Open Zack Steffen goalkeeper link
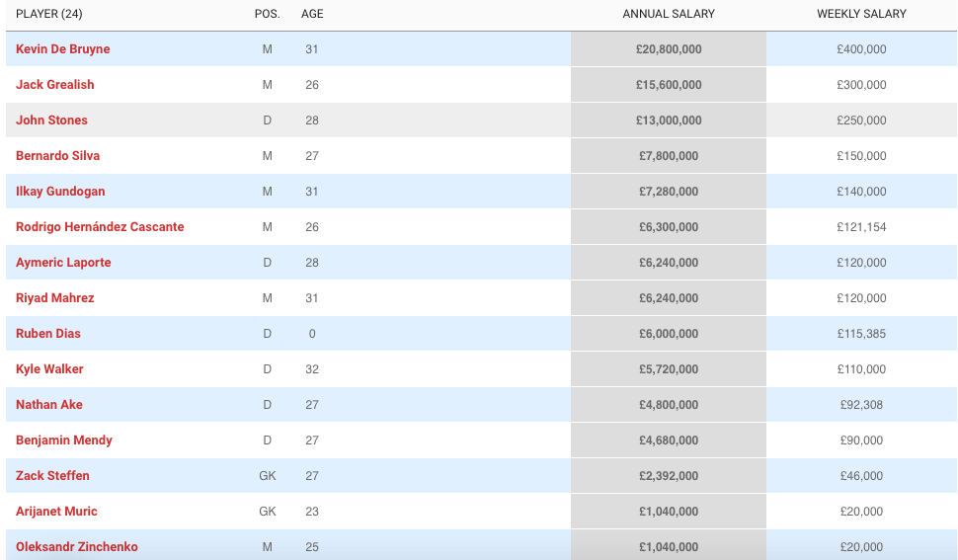The height and width of the screenshot is (560, 958). pos(52,475)
